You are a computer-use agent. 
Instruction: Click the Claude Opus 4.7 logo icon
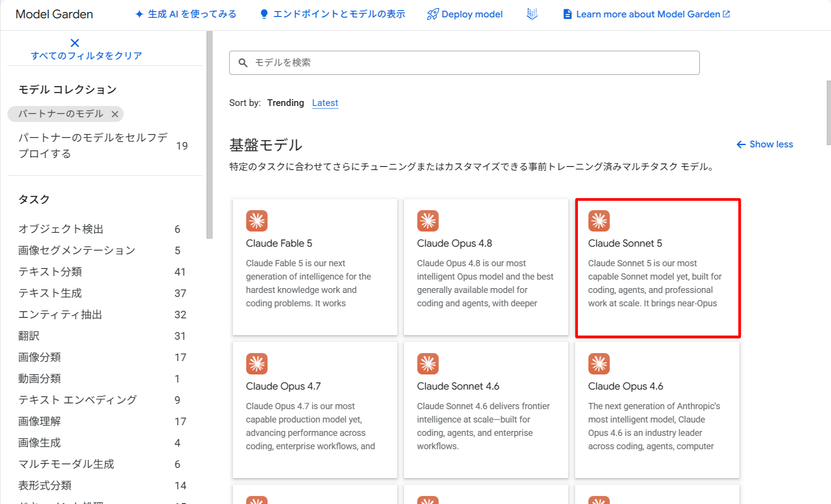[257, 364]
